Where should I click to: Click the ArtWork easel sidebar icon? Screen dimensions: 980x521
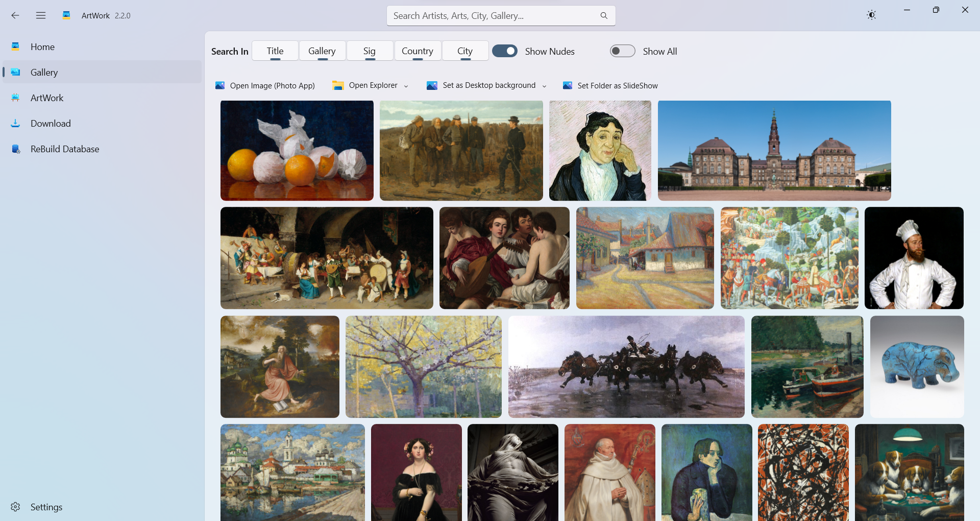[16, 98]
